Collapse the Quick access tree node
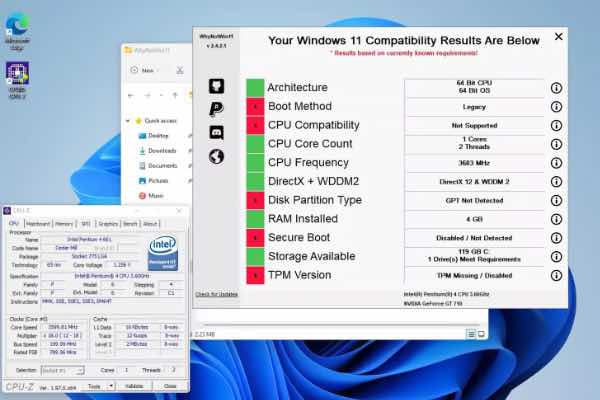This screenshot has width=600, height=400. pos(128,121)
